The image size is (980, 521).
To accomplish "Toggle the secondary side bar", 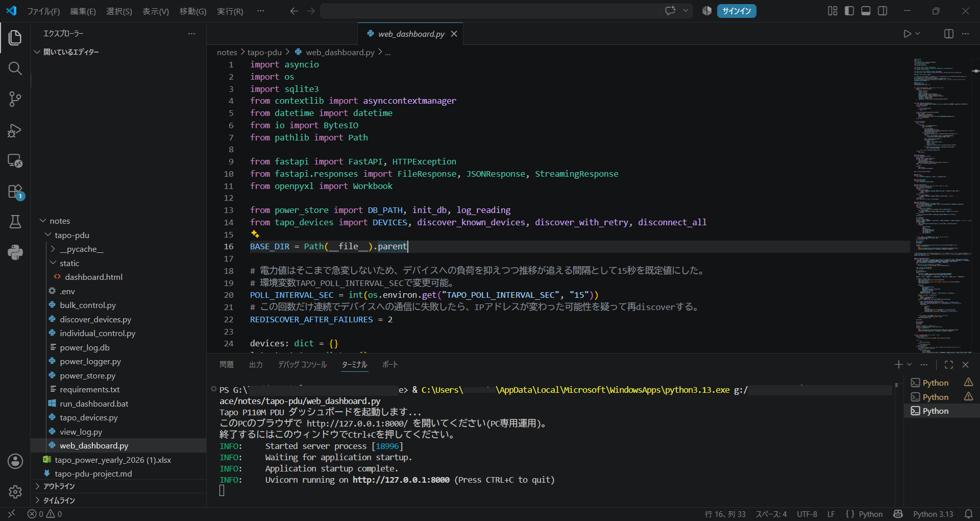I will click(883, 11).
